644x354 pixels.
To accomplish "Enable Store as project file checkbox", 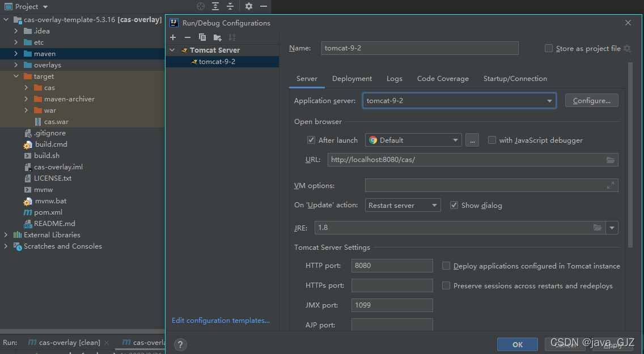I will [549, 48].
